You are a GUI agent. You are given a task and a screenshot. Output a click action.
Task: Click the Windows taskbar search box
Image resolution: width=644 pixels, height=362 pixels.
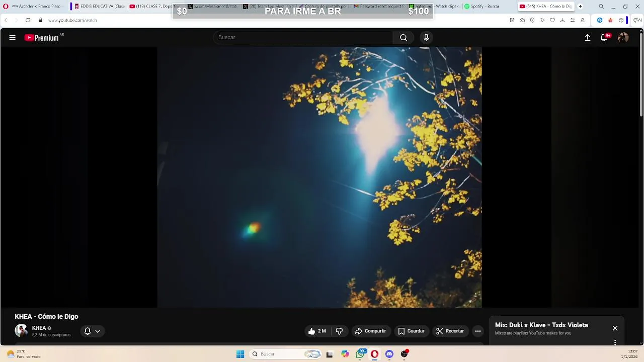[x=286, y=354]
